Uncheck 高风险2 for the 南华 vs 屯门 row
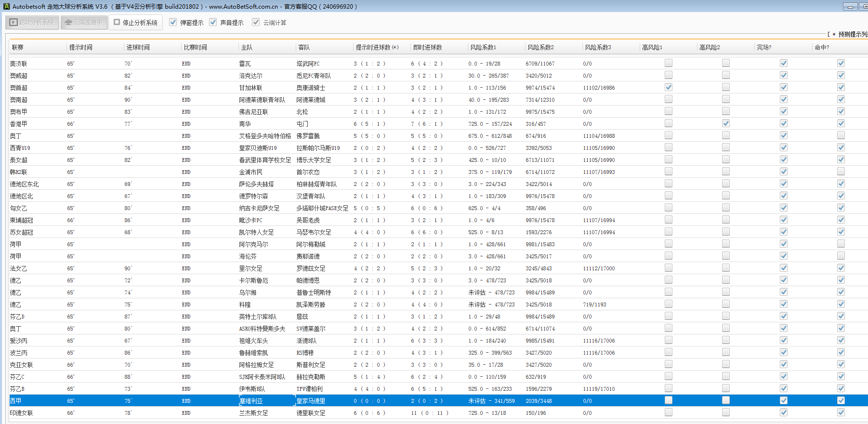The height and width of the screenshot is (424, 868). pyautogui.click(x=726, y=123)
